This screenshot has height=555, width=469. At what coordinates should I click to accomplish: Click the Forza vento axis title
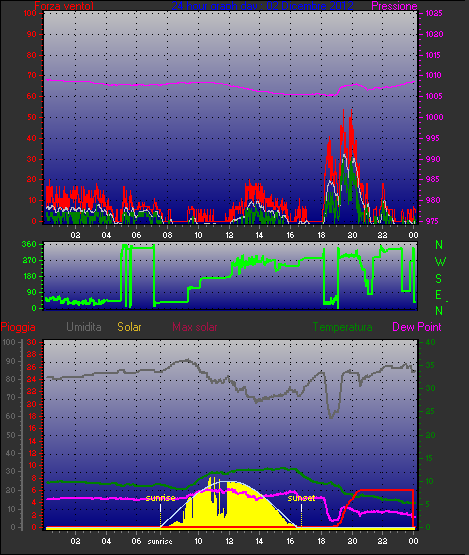pyautogui.click(x=64, y=6)
